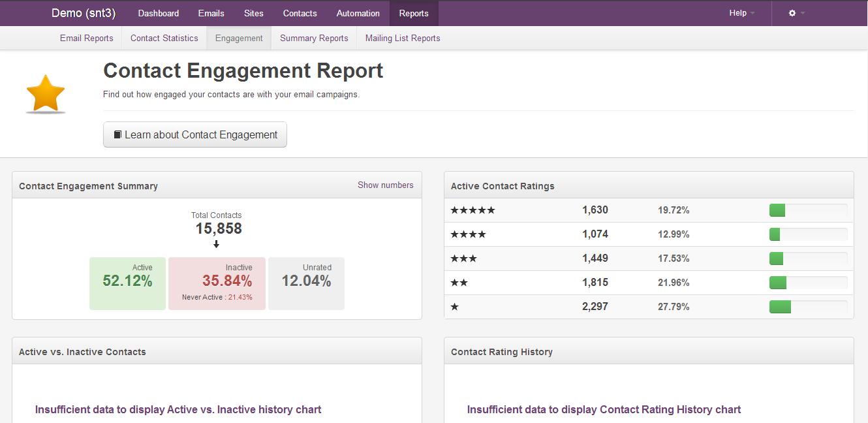Click the single-star rating icon
This screenshot has height=423, width=868.
[x=454, y=307]
